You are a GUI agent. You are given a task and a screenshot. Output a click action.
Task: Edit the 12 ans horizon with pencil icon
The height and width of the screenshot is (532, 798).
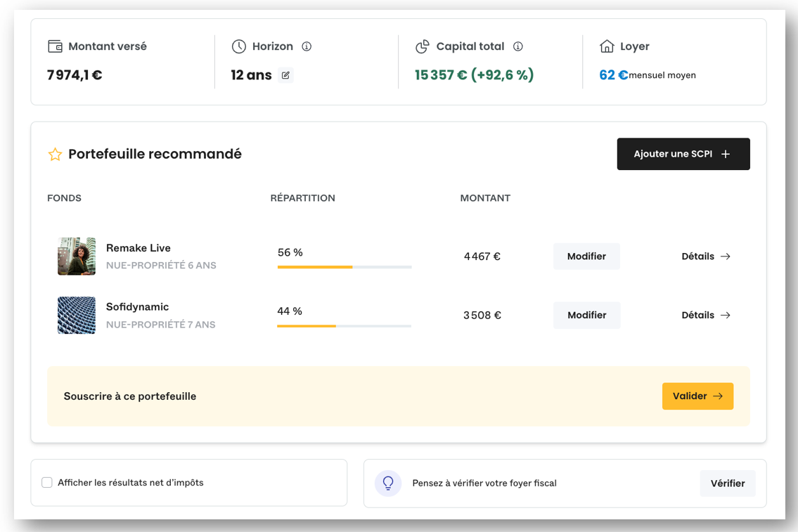click(285, 75)
